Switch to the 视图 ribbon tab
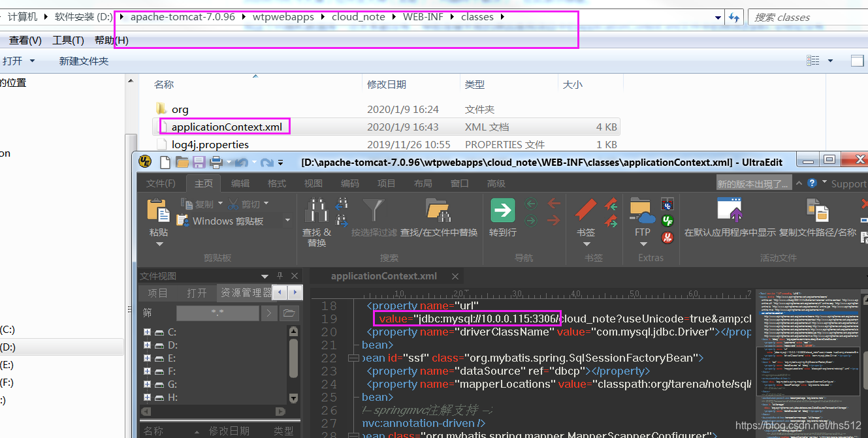This screenshot has width=868, height=438. tap(313, 183)
